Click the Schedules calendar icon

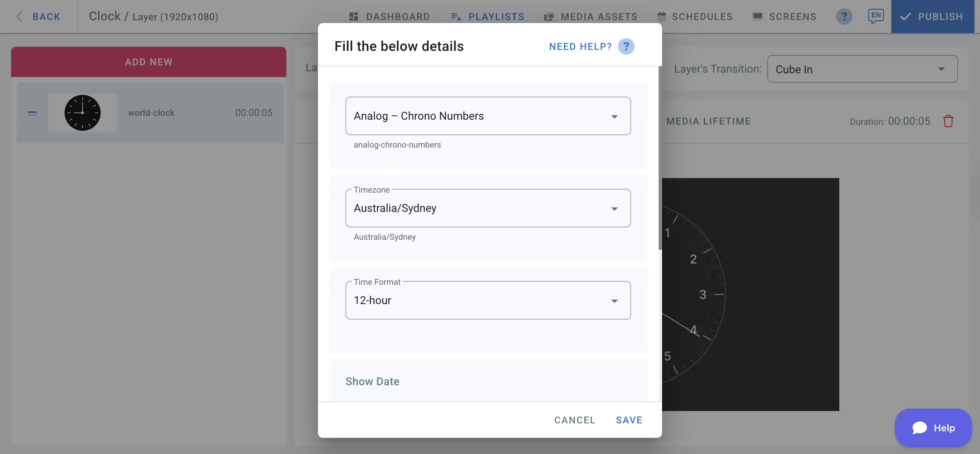pos(662,17)
